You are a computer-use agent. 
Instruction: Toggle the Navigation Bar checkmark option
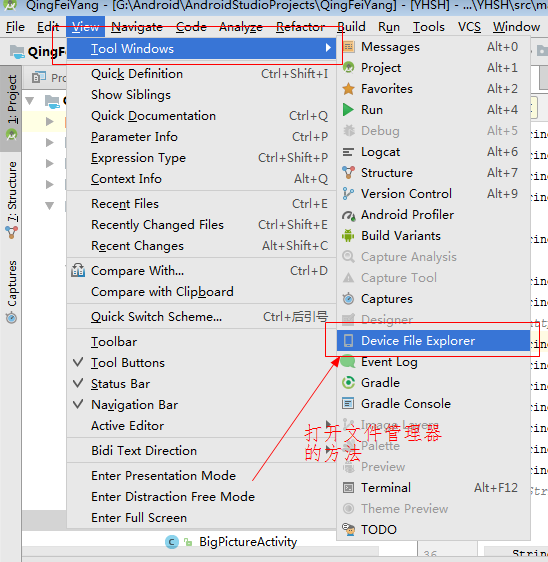[x=201, y=405]
